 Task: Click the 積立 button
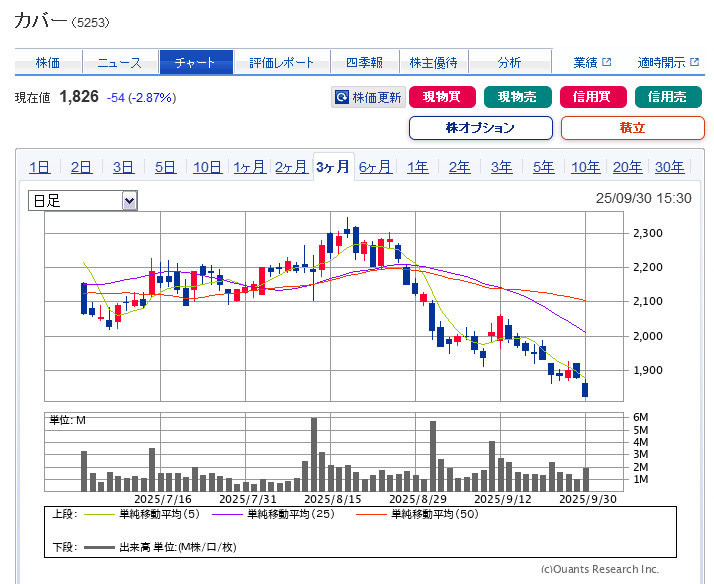(x=632, y=128)
